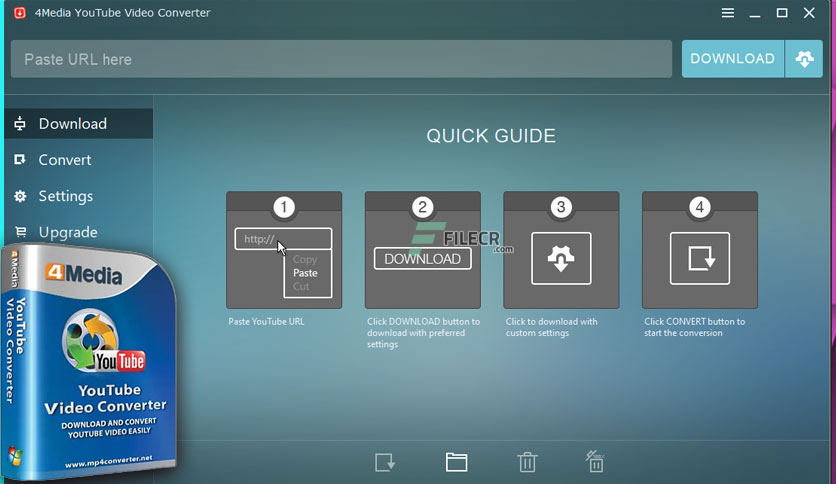Click the QUICK GUIDE heading text
This screenshot has height=484, width=836.
pyautogui.click(x=491, y=136)
